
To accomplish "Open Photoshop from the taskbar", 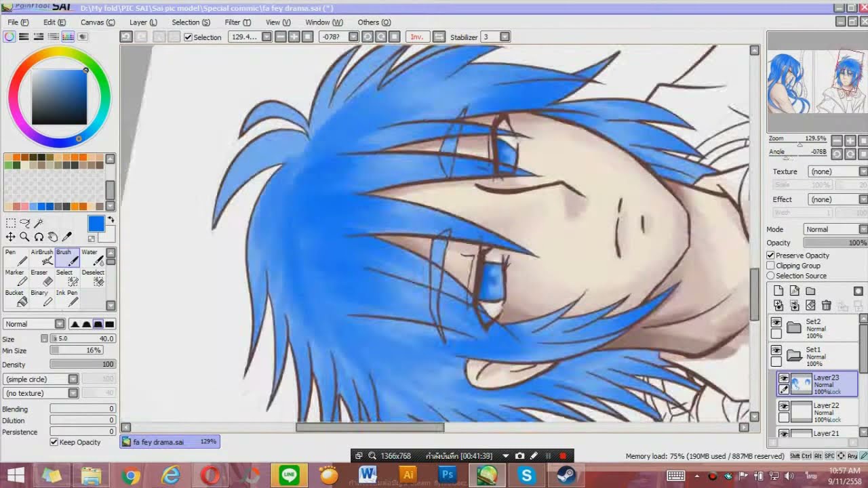I will click(447, 475).
